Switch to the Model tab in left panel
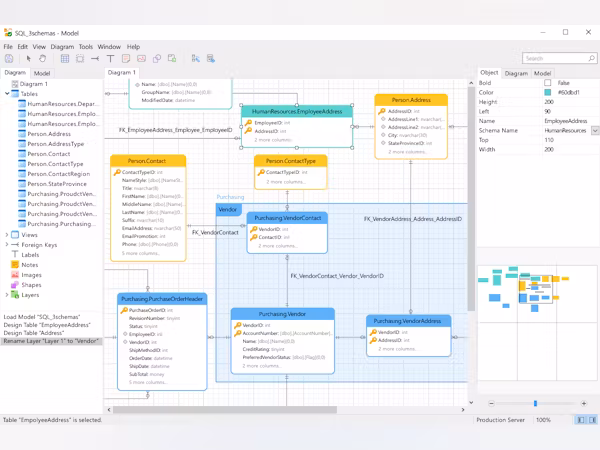600x450 pixels. tap(42, 73)
